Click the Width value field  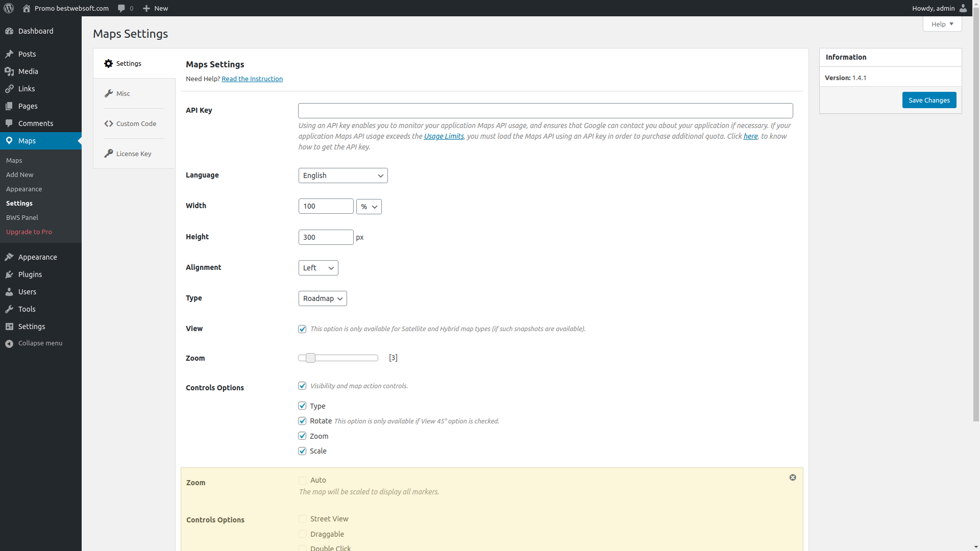coord(326,206)
